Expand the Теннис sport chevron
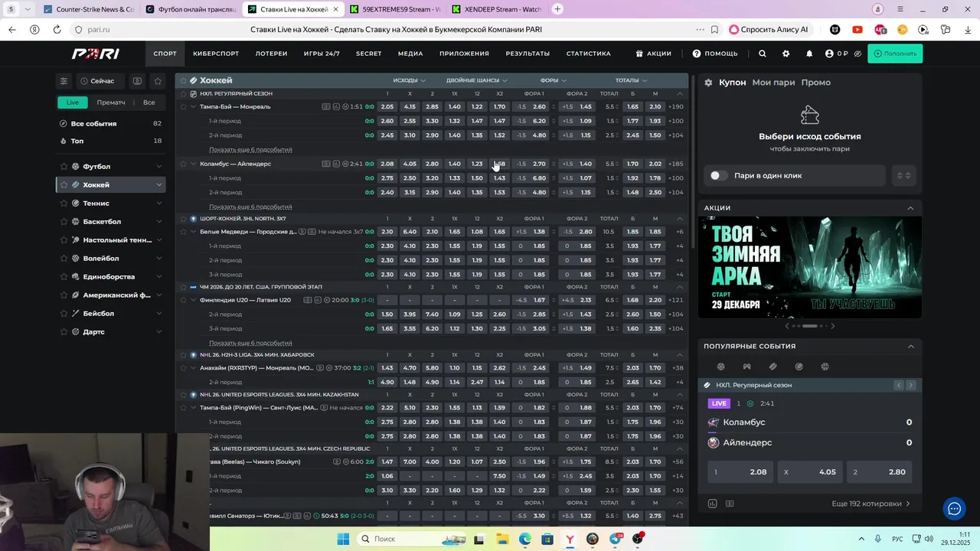980x551 pixels. click(x=158, y=203)
